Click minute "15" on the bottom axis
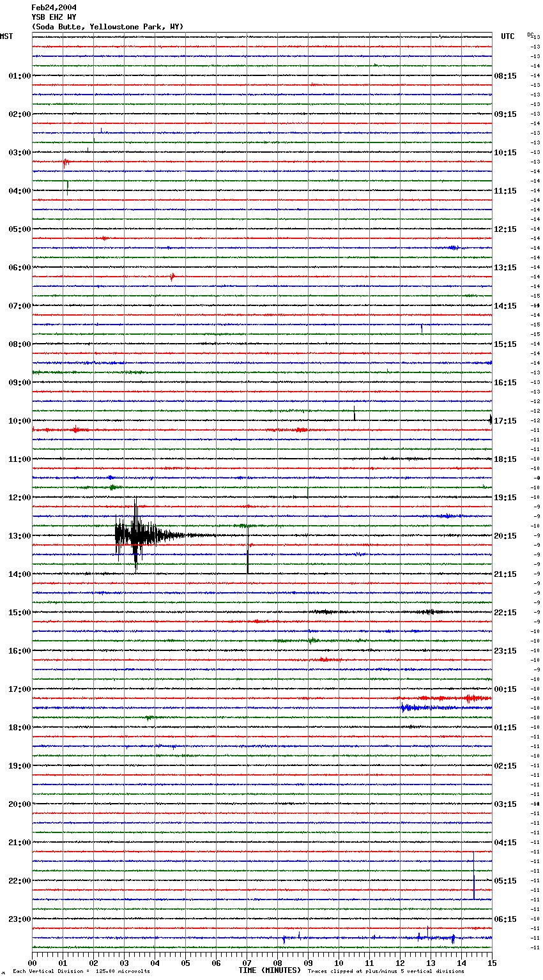The image size is (543, 980). tap(492, 963)
